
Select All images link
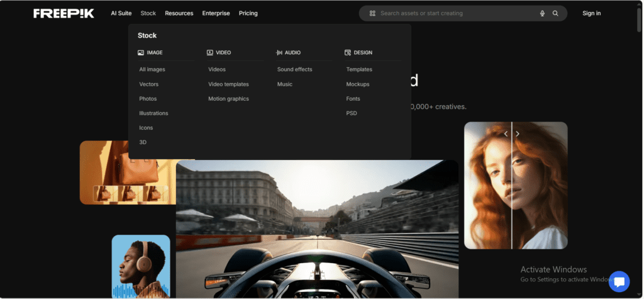152,69
